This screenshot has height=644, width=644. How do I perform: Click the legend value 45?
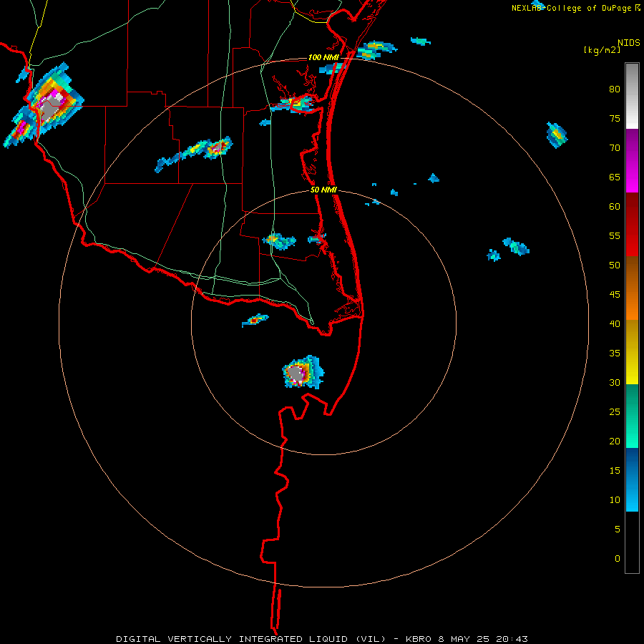(615, 295)
